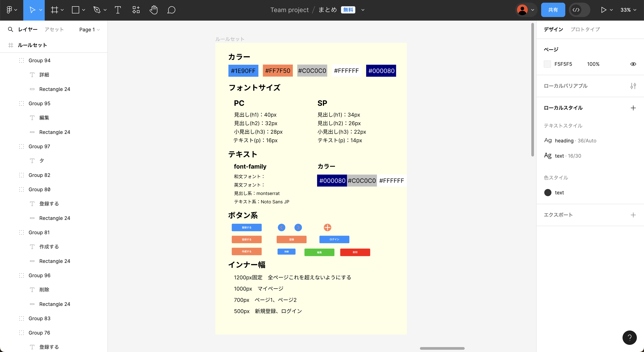Switch to the アセット tab

(x=54, y=29)
